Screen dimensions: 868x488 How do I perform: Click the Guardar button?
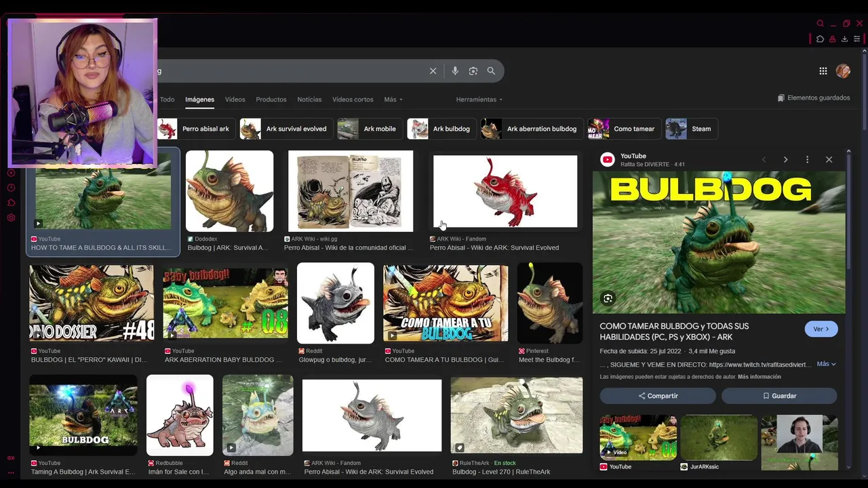coord(779,396)
